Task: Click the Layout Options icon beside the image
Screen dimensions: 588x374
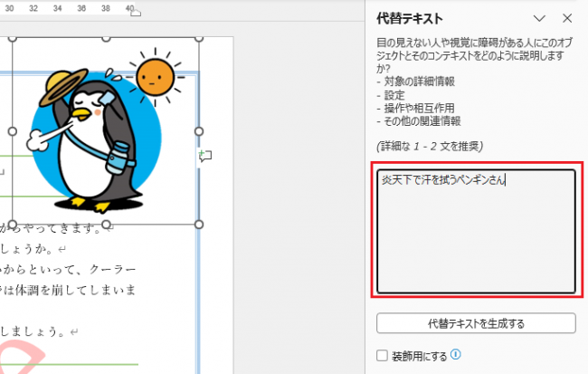Action: click(x=205, y=157)
